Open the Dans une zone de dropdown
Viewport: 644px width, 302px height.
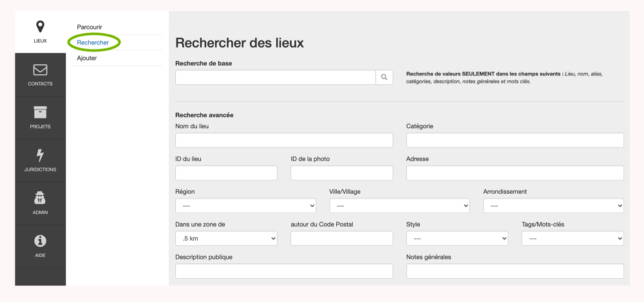pos(226,239)
